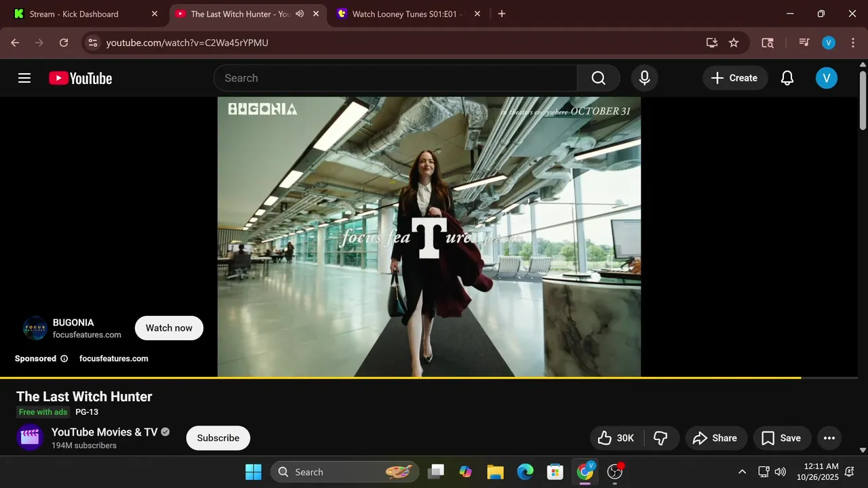Open File Explorer from taskbar
Screen dimensions: 868x488
(x=495, y=472)
